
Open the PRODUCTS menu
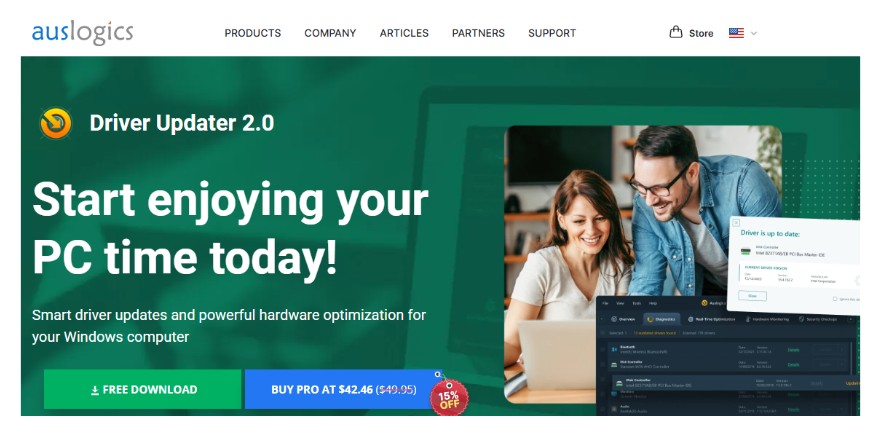[253, 33]
